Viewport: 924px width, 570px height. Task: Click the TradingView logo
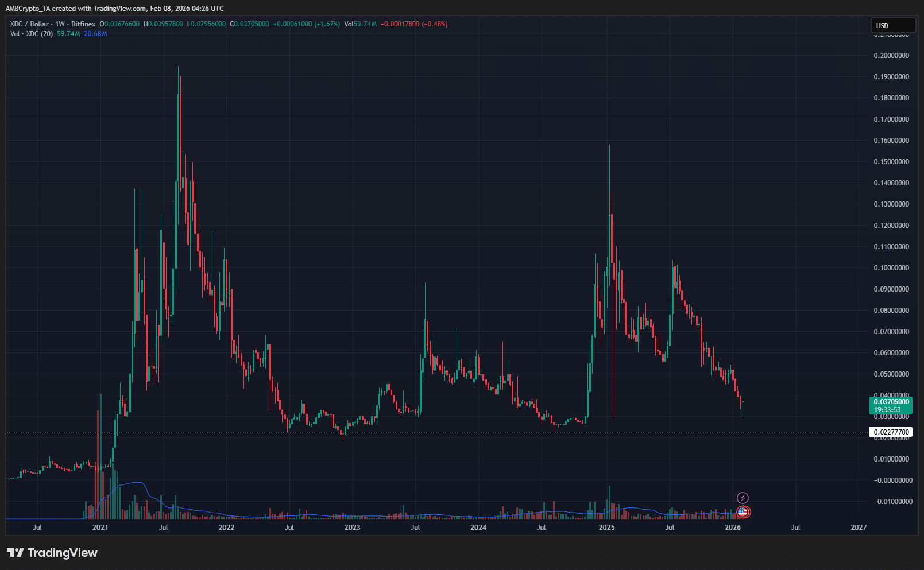click(x=52, y=553)
